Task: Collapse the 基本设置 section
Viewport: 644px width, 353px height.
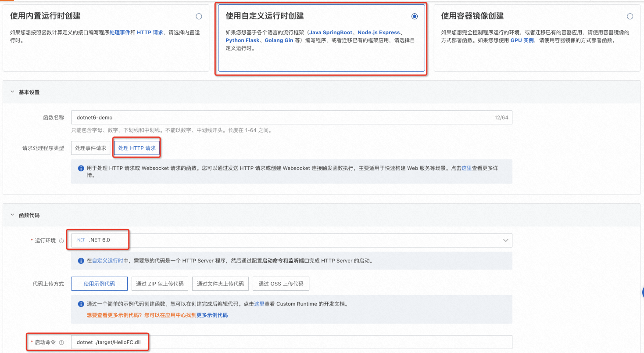Action: 12,93
